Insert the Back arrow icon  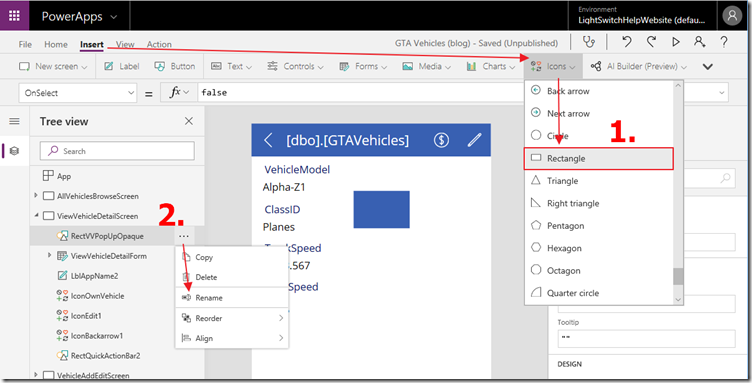600,91
